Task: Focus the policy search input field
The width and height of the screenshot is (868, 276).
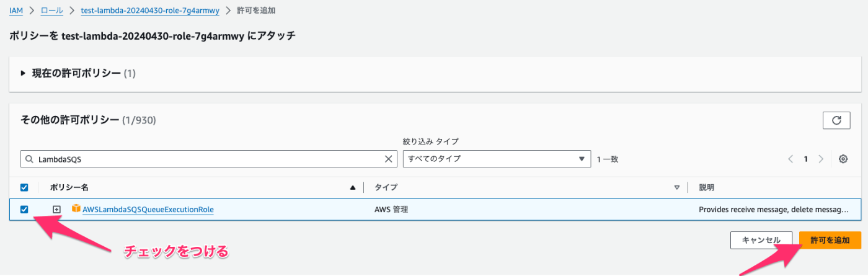Action: tap(205, 159)
